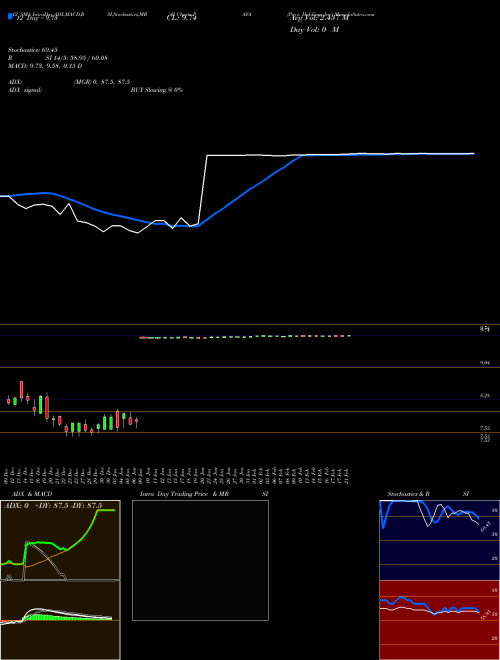Click the 8.28 price axis label
500x660 pixels.
485,396
